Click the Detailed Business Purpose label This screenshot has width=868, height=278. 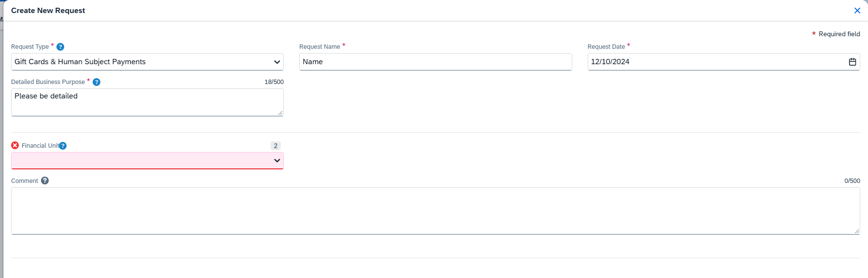(x=48, y=82)
